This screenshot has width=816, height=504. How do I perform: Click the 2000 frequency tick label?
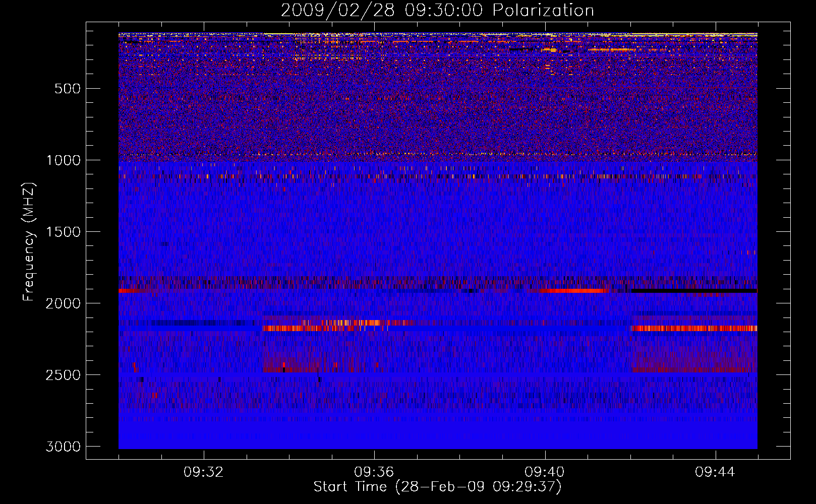pyautogui.click(x=63, y=303)
